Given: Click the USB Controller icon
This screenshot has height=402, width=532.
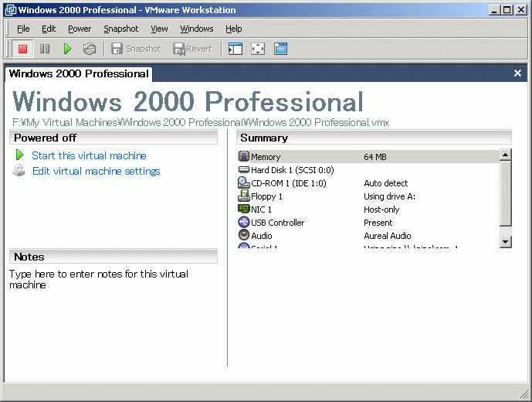Looking at the screenshot, I should click(243, 222).
